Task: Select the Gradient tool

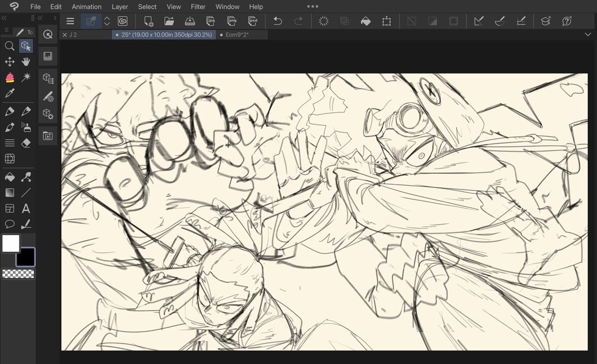Action: [9, 192]
